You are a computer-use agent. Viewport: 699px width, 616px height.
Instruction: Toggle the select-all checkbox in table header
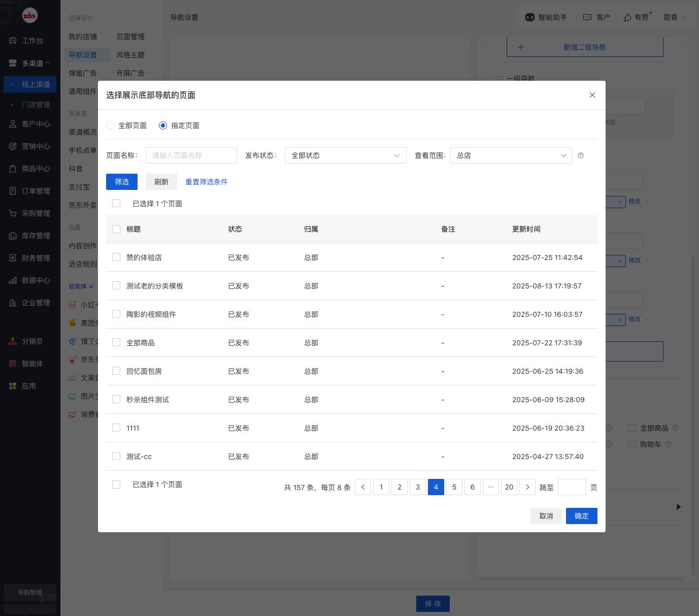click(x=116, y=229)
